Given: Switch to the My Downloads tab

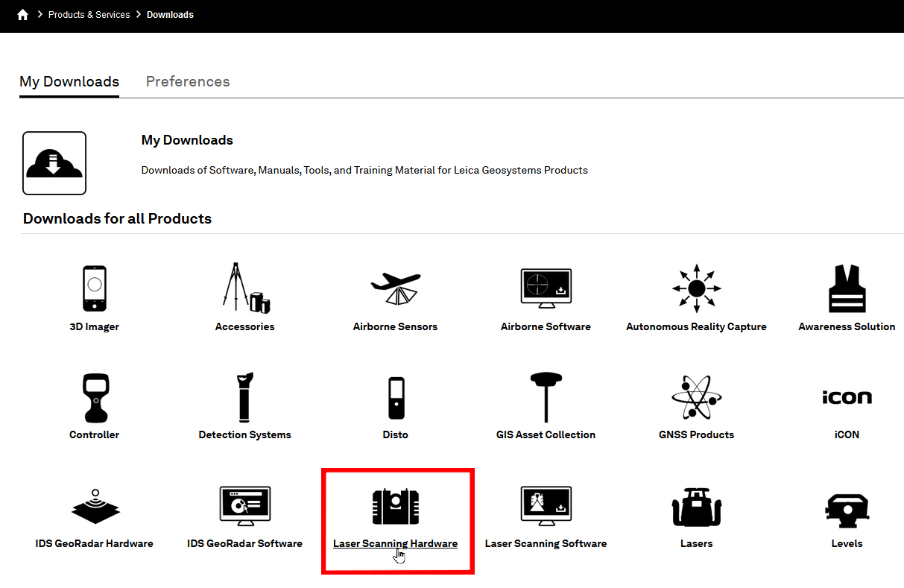Looking at the screenshot, I should tap(69, 81).
